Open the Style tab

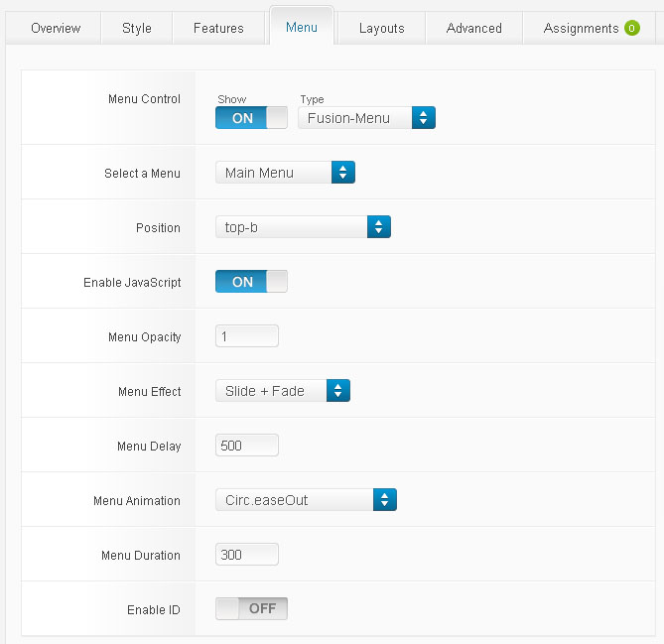click(x=137, y=28)
